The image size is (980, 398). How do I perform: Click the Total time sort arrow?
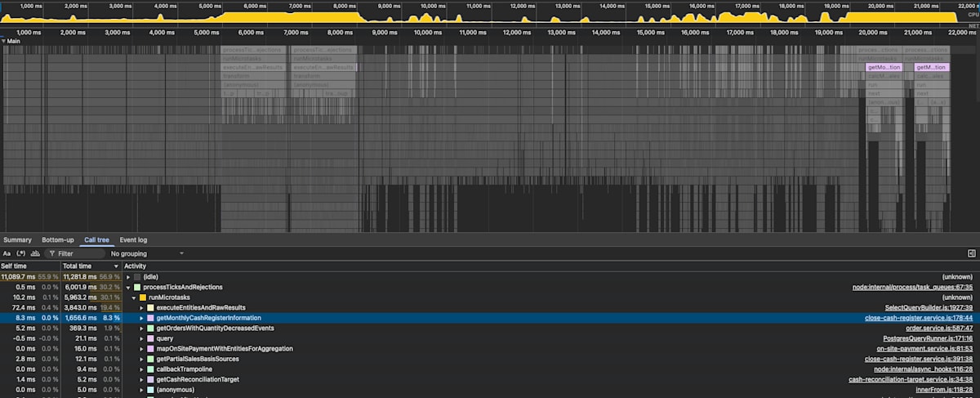tap(116, 266)
